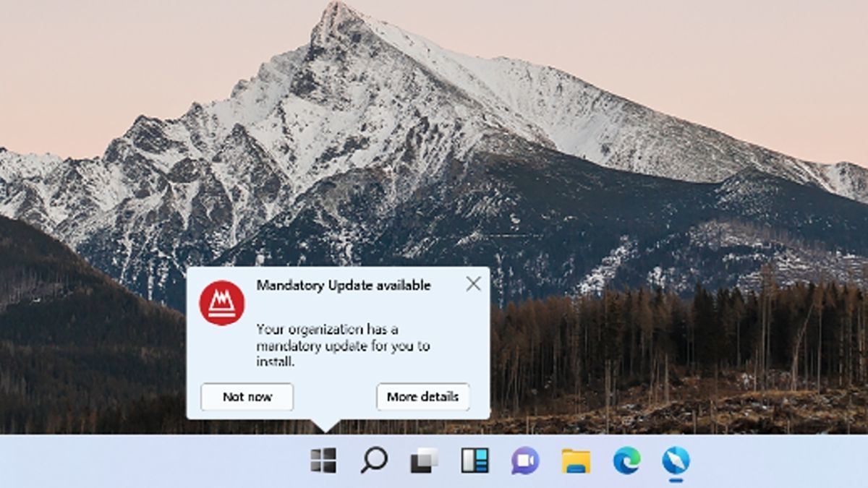The height and width of the screenshot is (488, 868).
Task: Open taskbar Search magnifier
Action: (374, 460)
